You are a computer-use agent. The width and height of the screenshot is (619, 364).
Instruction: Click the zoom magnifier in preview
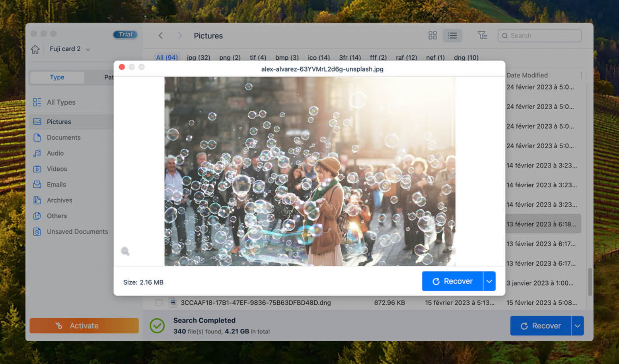pyautogui.click(x=125, y=251)
